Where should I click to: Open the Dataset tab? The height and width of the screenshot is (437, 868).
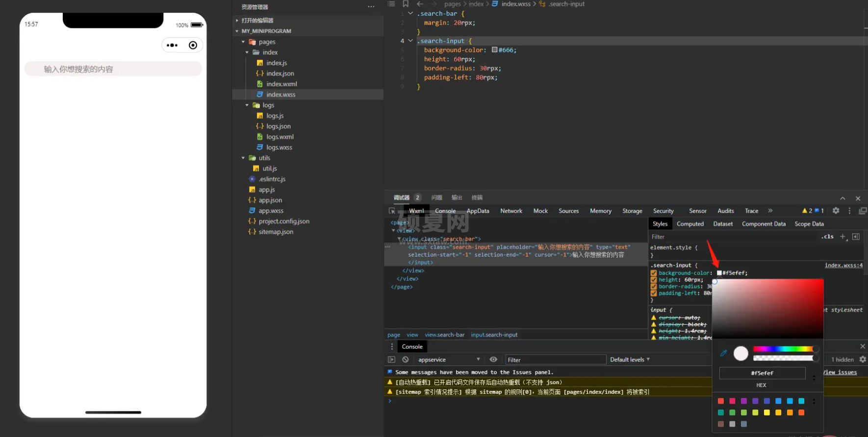[x=723, y=224]
